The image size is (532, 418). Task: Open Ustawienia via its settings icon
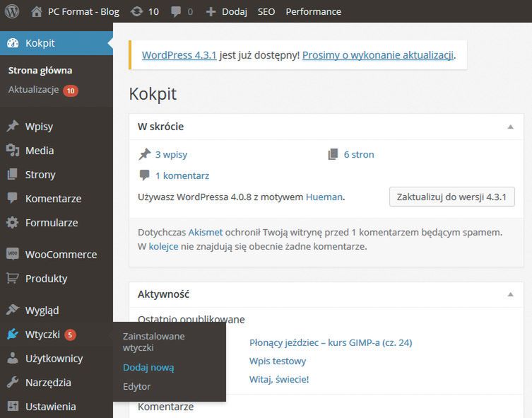pos(12,407)
